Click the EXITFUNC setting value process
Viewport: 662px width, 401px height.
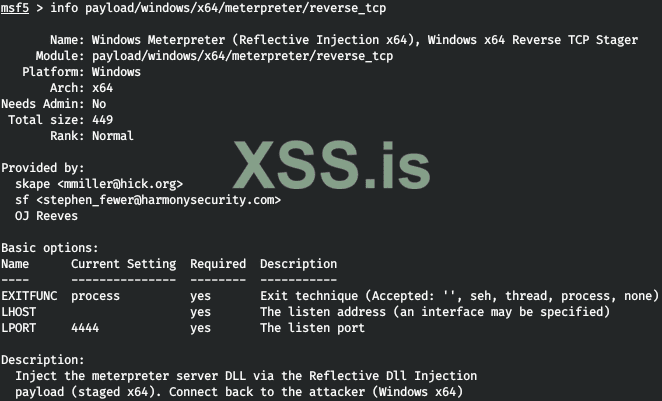click(x=95, y=296)
